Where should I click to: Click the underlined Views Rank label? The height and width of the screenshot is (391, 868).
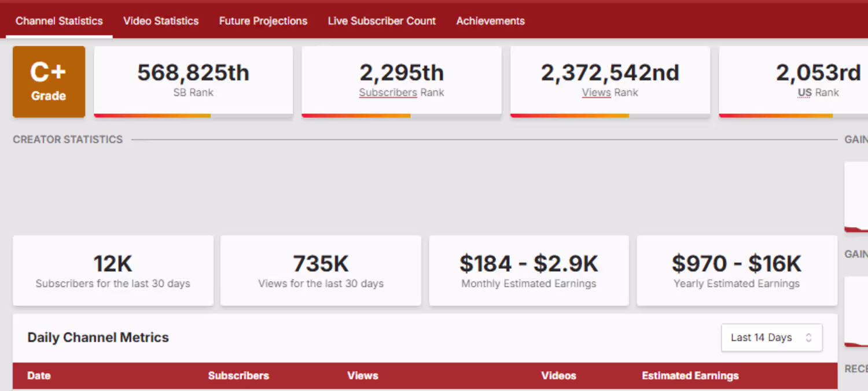[x=610, y=93]
